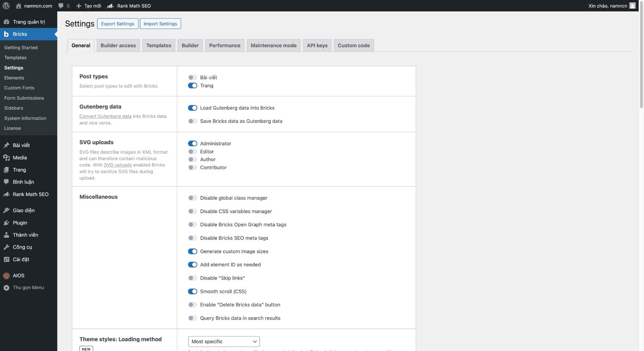This screenshot has height=351, width=644.
Task: Toggle Disable Bricks SEO meta tags
Action: pyautogui.click(x=193, y=238)
